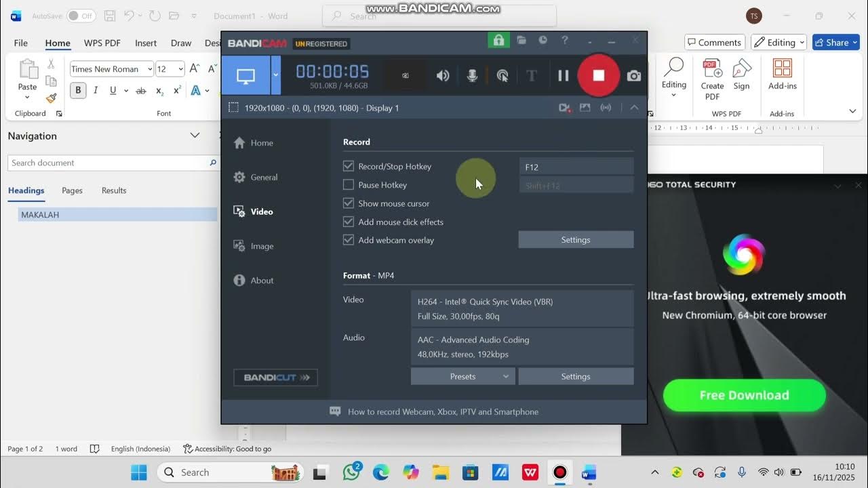This screenshot has height=488, width=868.
Task: Toggle Add mouse click effects checkbox
Action: [349, 222]
